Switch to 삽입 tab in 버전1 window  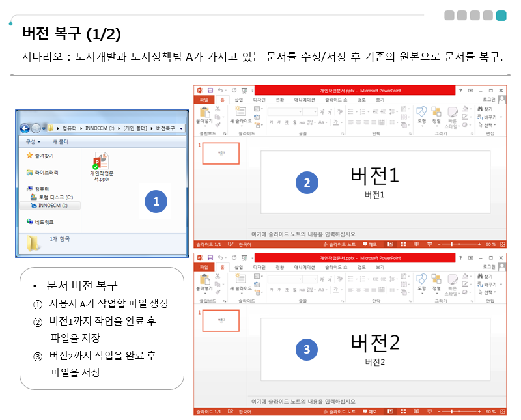coord(238,100)
